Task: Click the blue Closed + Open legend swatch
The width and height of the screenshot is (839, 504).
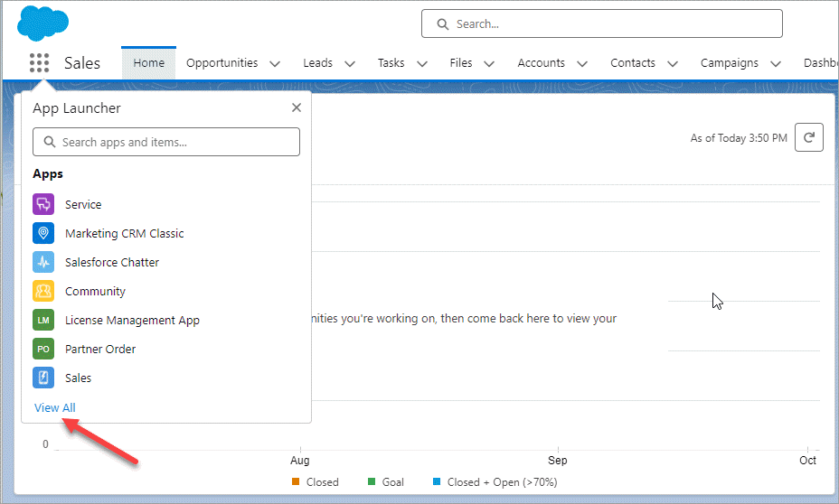Action: pyautogui.click(x=437, y=481)
